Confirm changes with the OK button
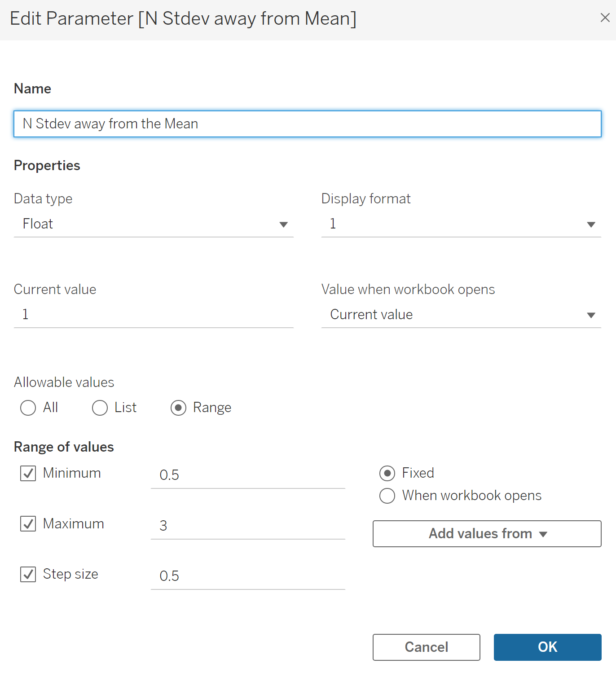Image resolution: width=616 pixels, height=681 pixels. 547,647
